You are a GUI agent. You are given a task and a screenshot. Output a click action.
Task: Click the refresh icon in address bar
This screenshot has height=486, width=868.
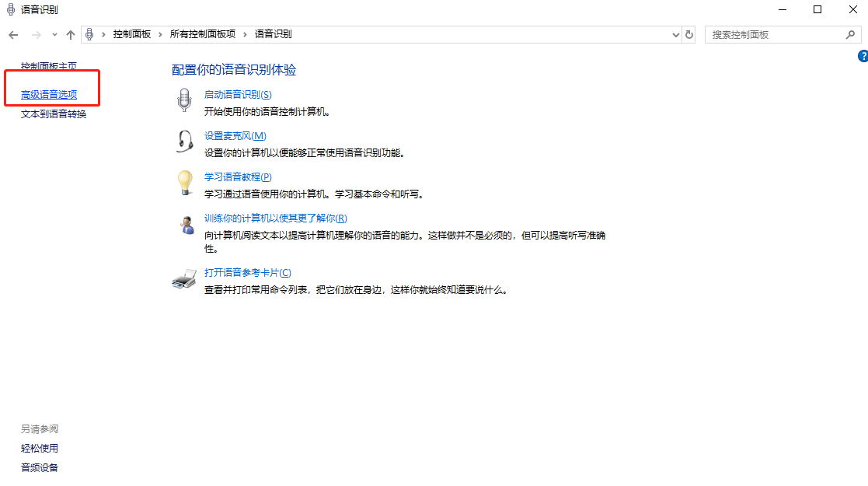point(690,34)
